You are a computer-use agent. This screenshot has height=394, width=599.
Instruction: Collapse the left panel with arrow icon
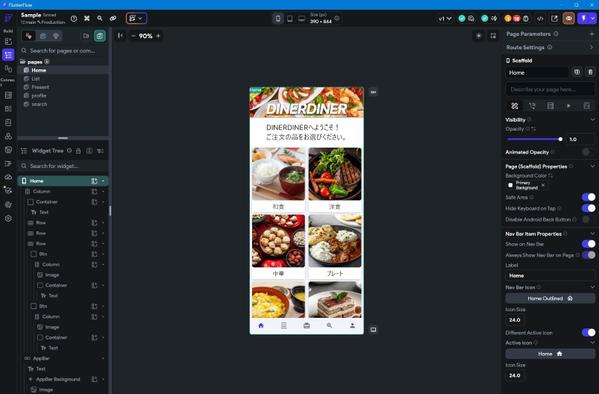coord(120,36)
